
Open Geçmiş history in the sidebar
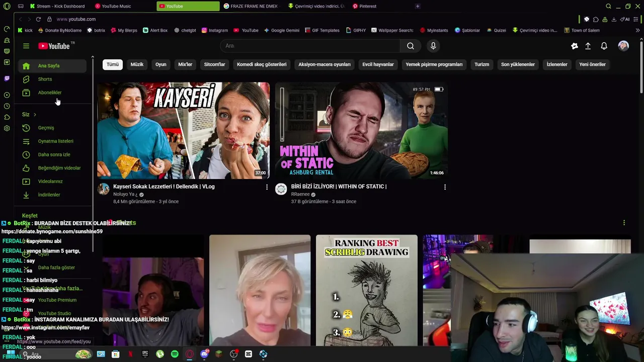52,128
